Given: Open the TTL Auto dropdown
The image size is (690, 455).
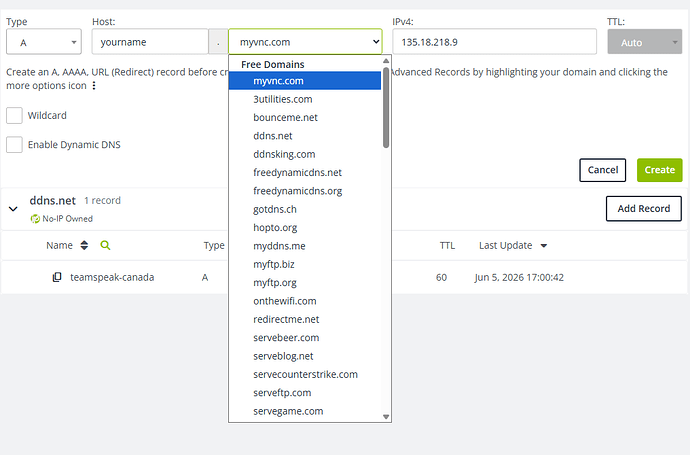Looking at the screenshot, I should (x=645, y=42).
